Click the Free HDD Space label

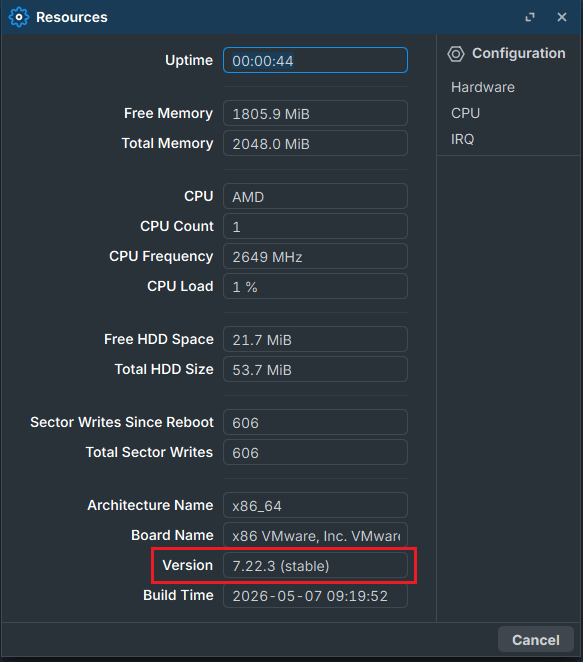coord(159,339)
